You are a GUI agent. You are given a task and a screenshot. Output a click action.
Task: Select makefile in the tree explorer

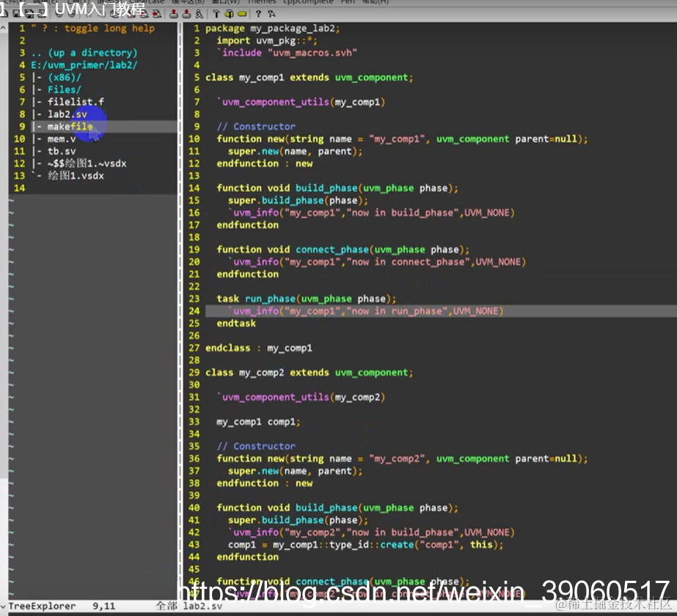(x=70, y=126)
